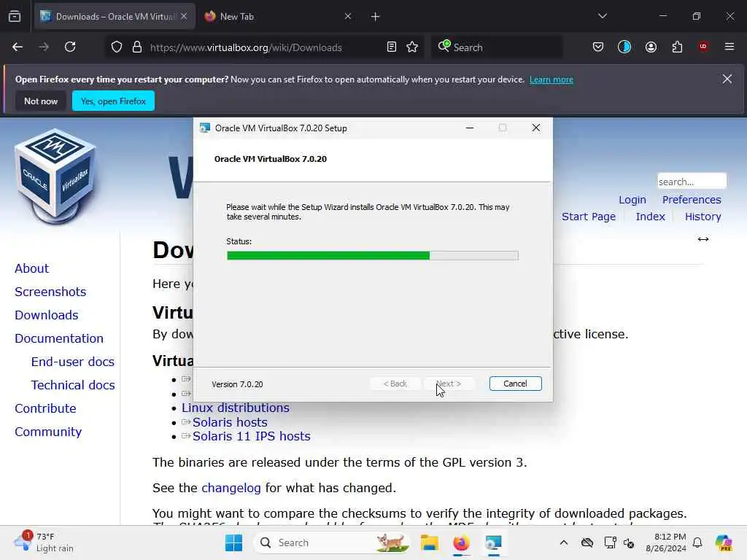The width and height of the screenshot is (747, 560).
Task: Open the Index link
Action: point(650,217)
